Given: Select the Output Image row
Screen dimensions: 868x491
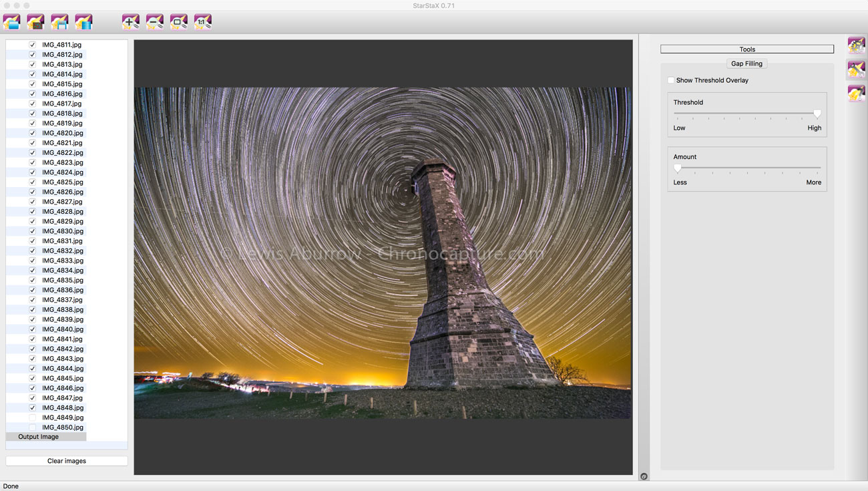Looking at the screenshot, I should pos(46,437).
